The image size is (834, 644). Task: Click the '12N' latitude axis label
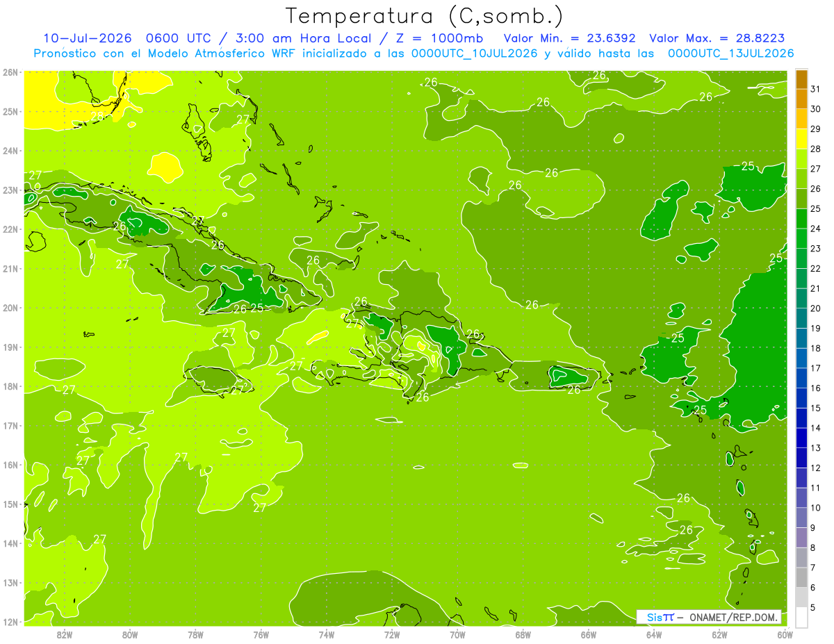[10, 622]
